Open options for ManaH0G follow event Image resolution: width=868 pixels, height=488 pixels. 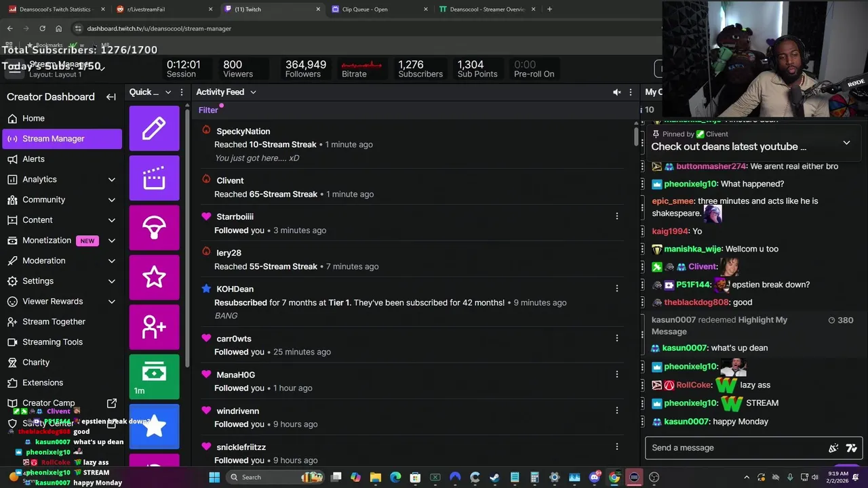616,374
